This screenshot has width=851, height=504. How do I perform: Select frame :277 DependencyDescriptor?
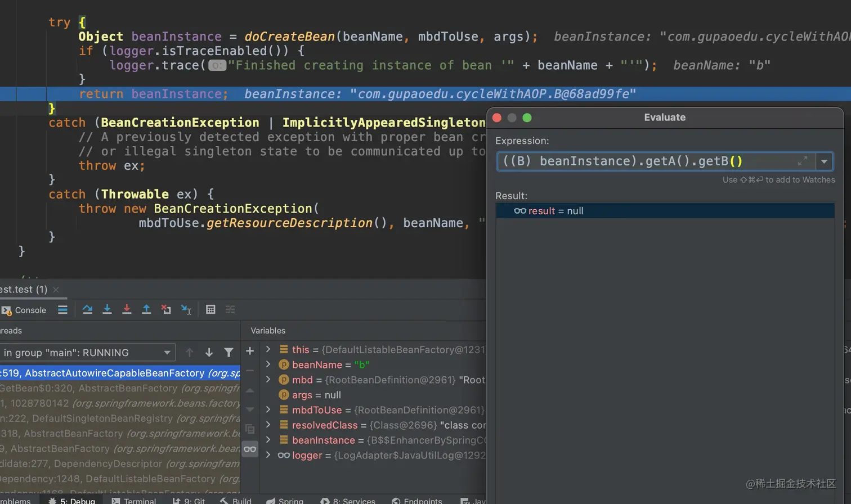coord(120,464)
